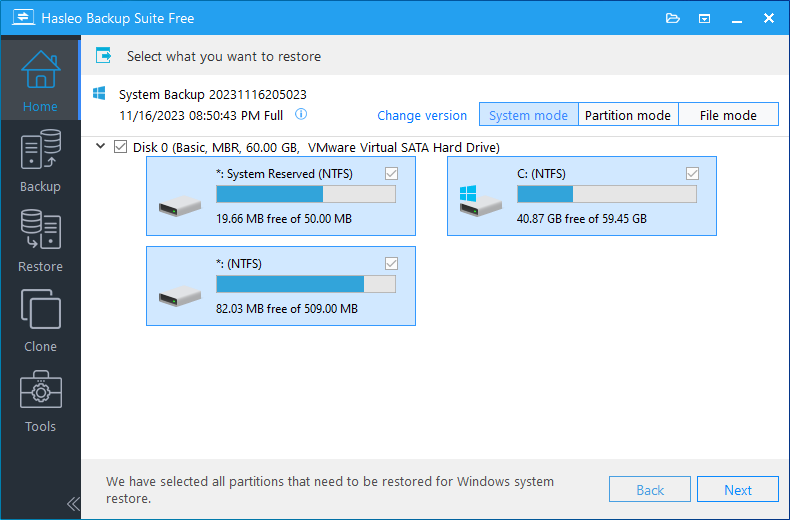Click the open folder icon in title bar
This screenshot has height=520, width=790.
[x=673, y=19]
